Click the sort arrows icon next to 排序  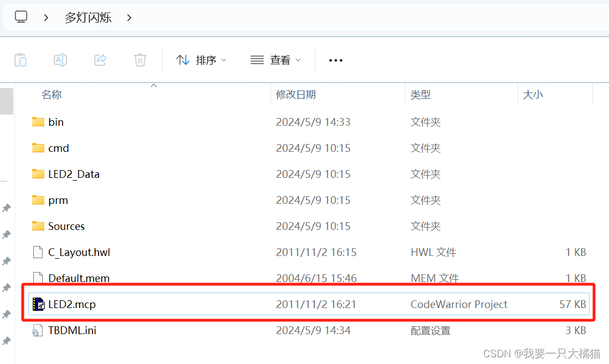[183, 60]
